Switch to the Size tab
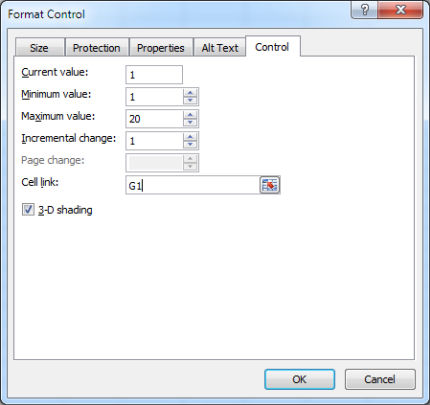430x405 pixels. (39, 48)
